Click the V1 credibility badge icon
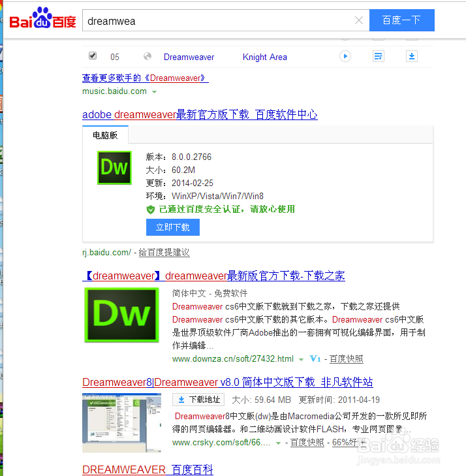 coord(315,359)
